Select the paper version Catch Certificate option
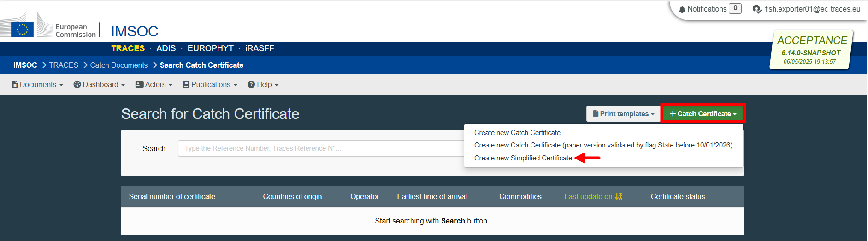The width and height of the screenshot is (868, 241). [603, 145]
